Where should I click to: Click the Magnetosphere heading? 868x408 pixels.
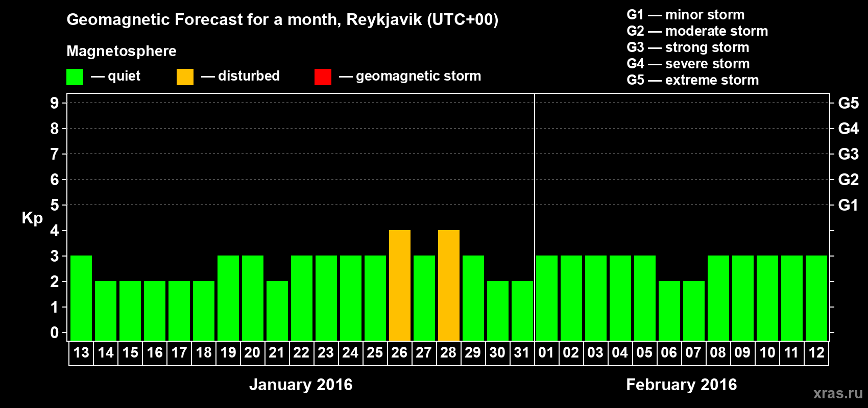pyautogui.click(x=122, y=51)
